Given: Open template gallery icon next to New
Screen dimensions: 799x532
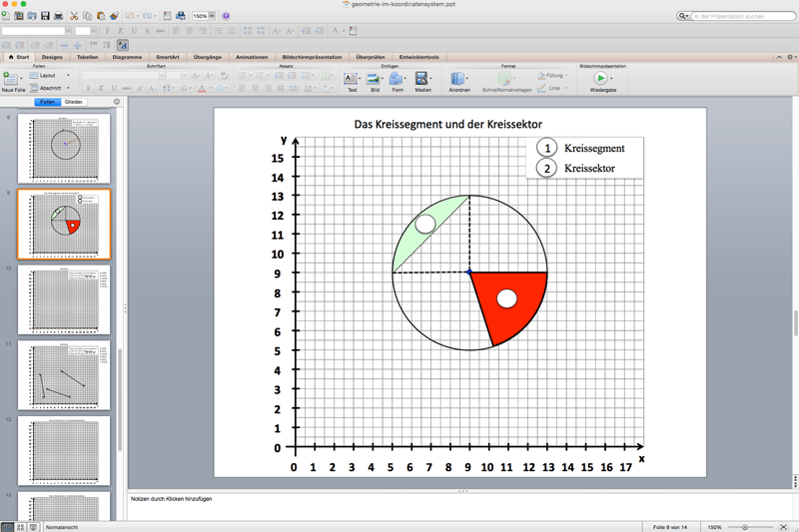Looking at the screenshot, I should (19, 16).
